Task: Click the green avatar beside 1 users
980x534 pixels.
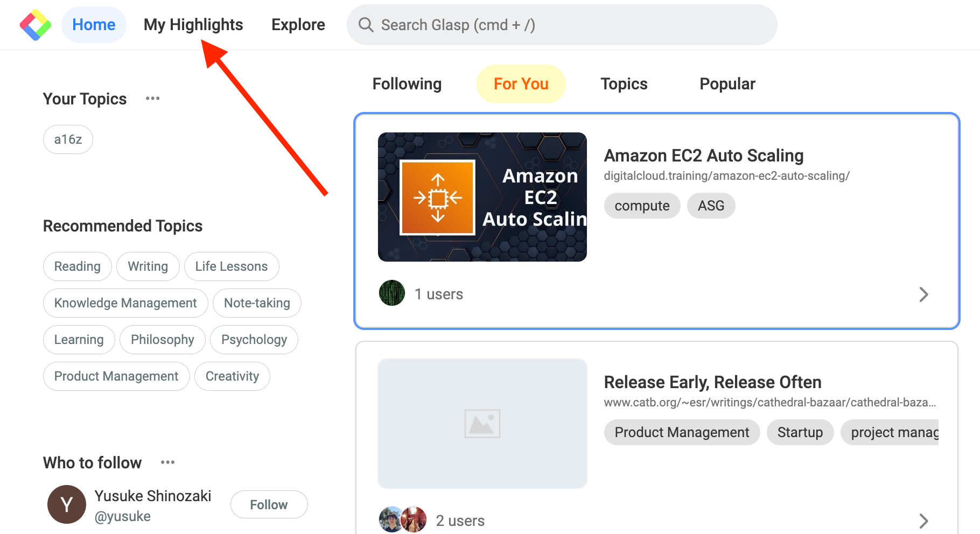Action: pyautogui.click(x=392, y=293)
